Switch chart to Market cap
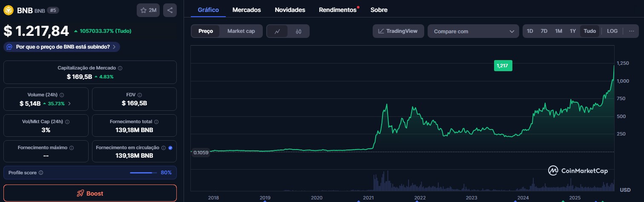The width and height of the screenshot is (644, 202). (x=241, y=31)
